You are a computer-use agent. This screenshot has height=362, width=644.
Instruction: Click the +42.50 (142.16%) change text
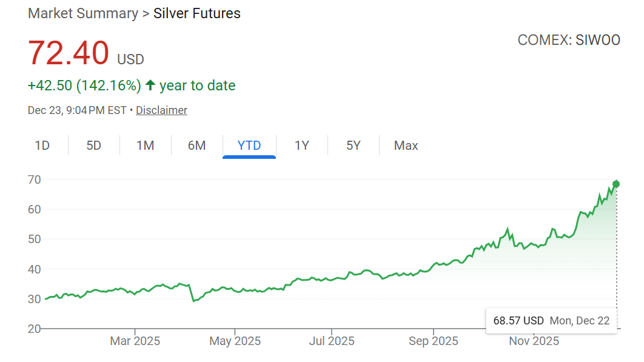(84, 85)
